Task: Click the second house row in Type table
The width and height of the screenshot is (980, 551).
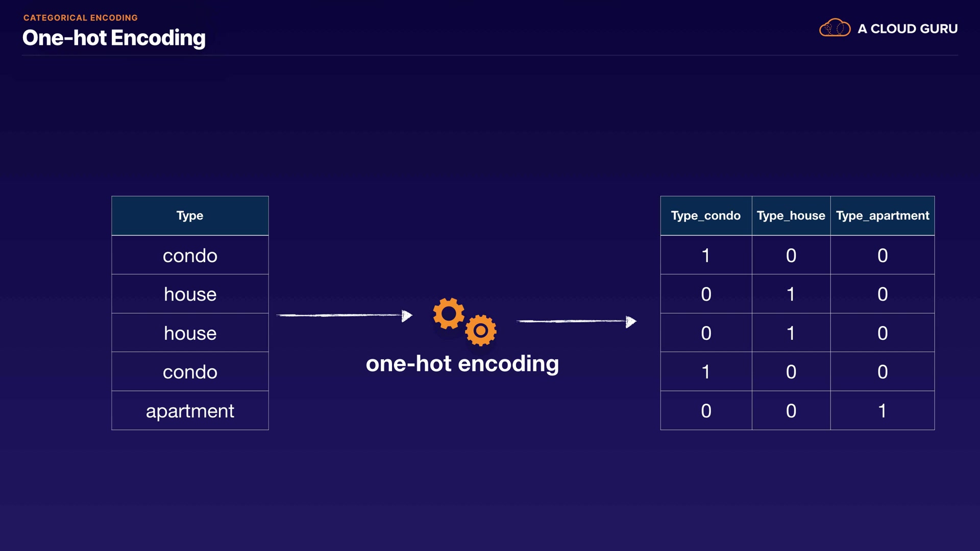Action: (x=190, y=333)
